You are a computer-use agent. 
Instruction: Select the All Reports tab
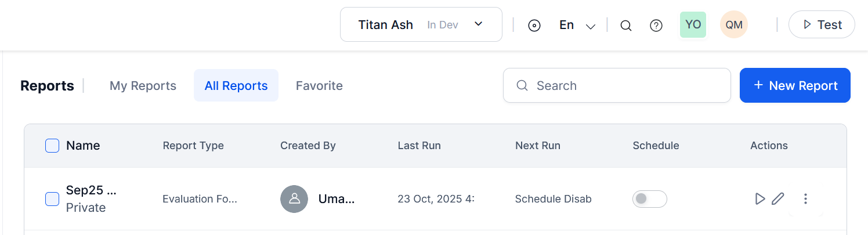tap(236, 86)
